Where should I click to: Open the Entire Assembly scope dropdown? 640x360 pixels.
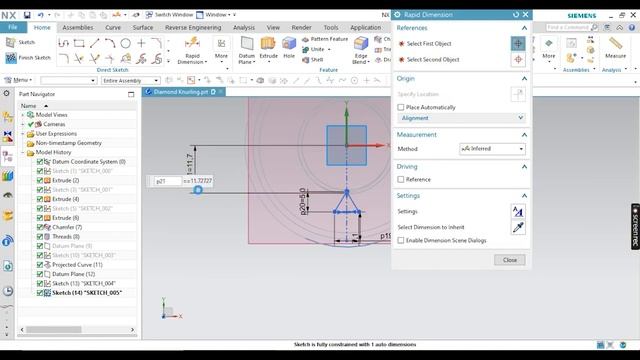131,81
